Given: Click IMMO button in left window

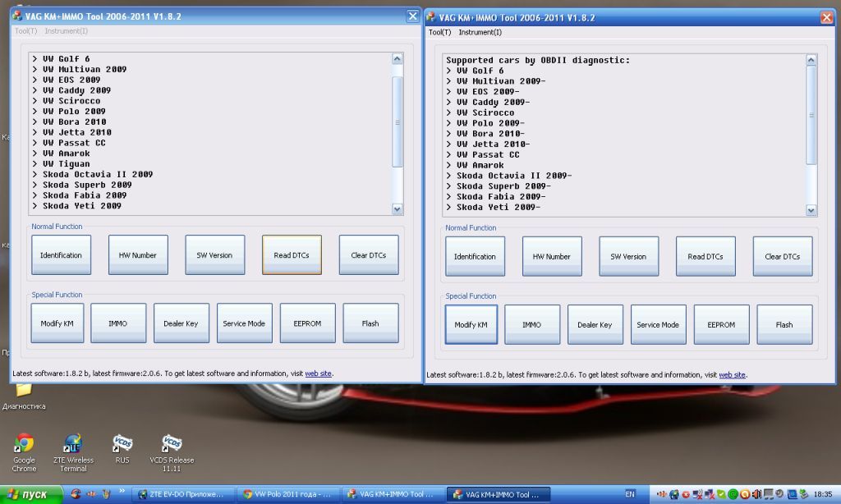Looking at the screenshot, I should 118,323.
